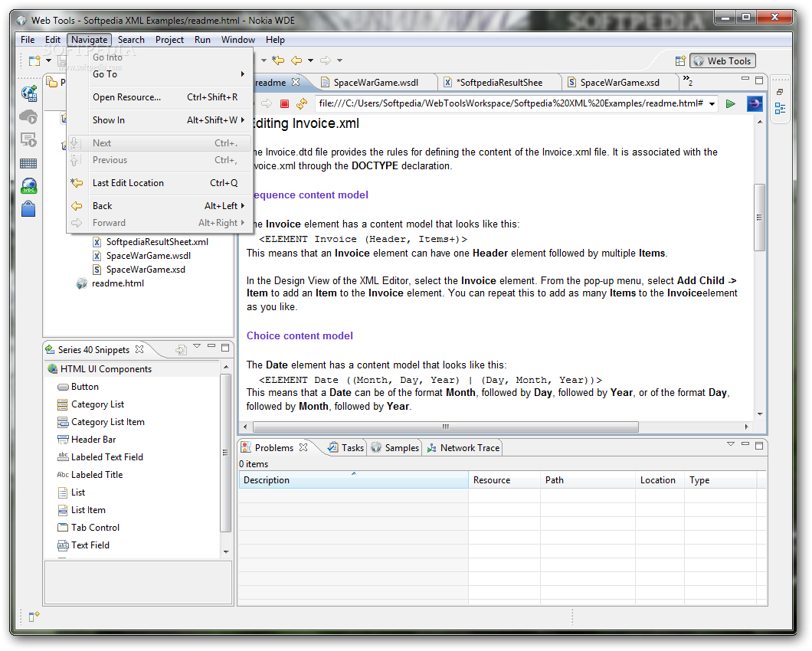
Task: Open the Search menu
Action: (x=131, y=40)
